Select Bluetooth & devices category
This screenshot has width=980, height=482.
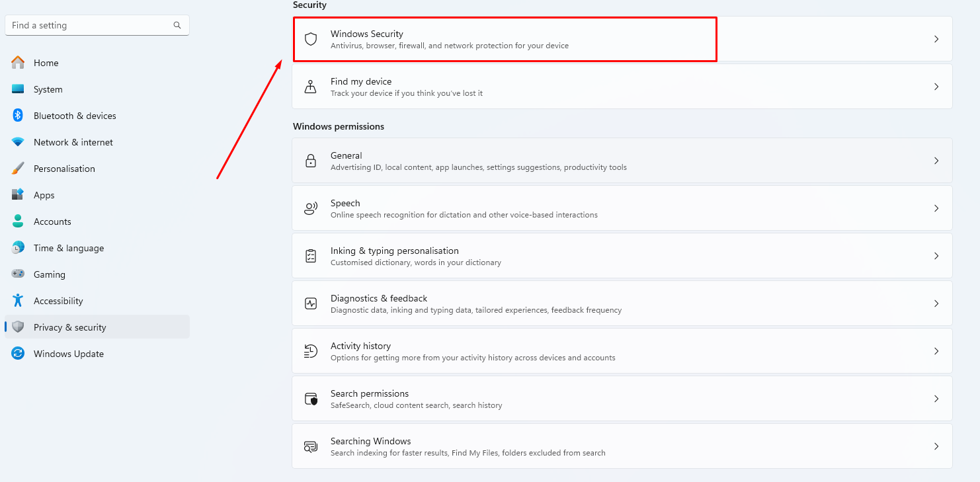pyautogui.click(x=97, y=116)
